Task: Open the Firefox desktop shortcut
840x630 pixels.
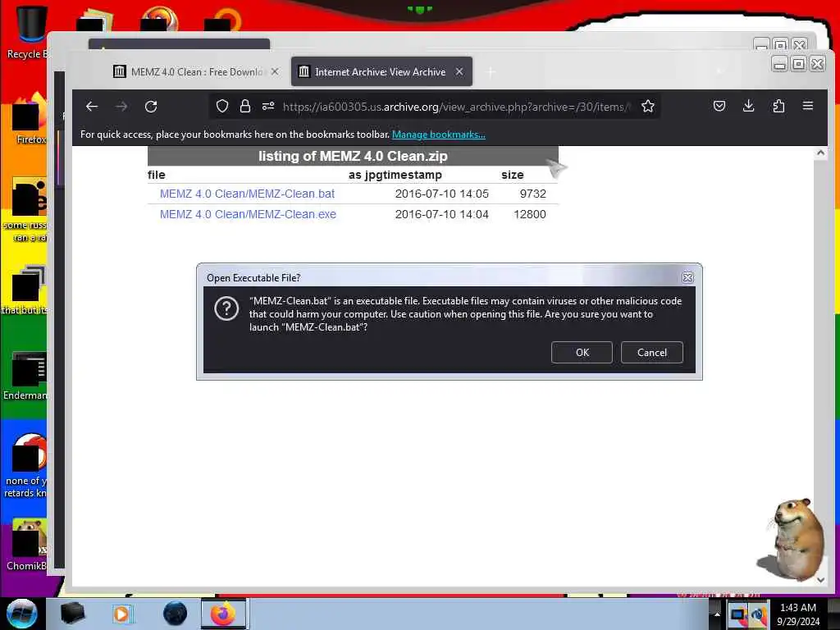Action: tap(30, 119)
